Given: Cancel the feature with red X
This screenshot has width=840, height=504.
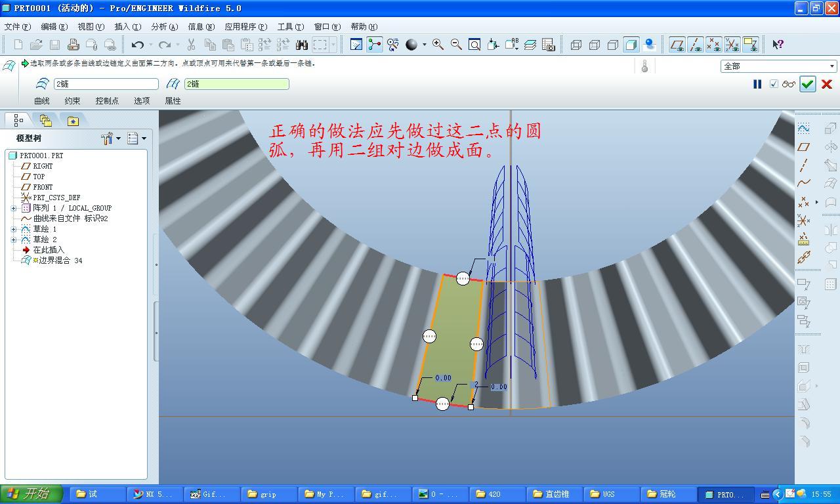Looking at the screenshot, I should click(x=827, y=84).
